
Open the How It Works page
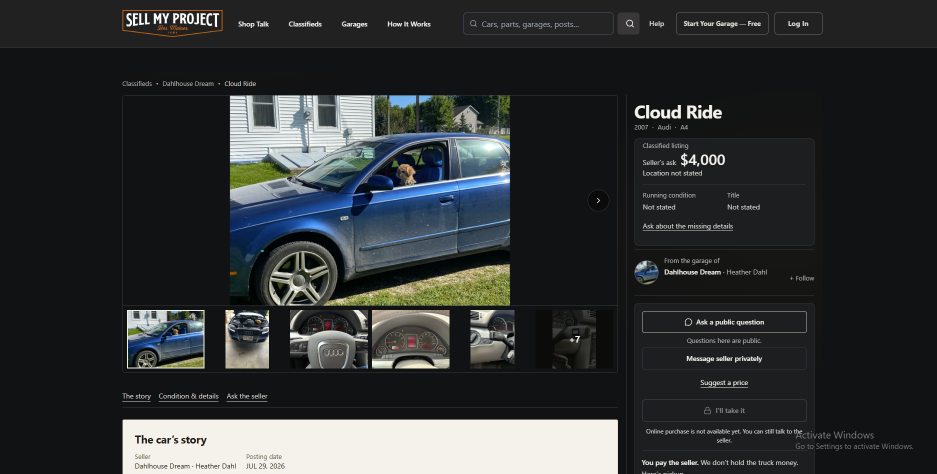point(409,24)
